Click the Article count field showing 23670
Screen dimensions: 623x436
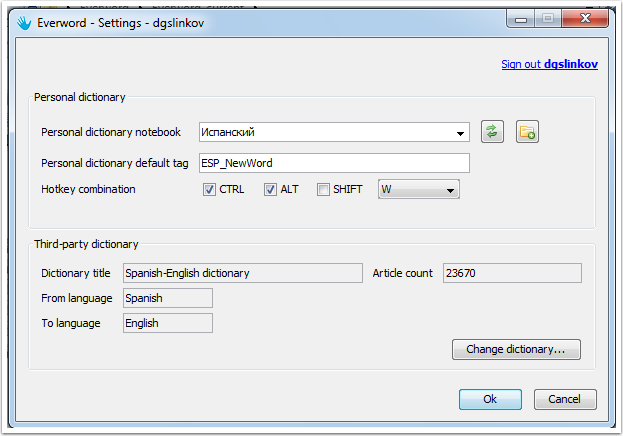512,273
